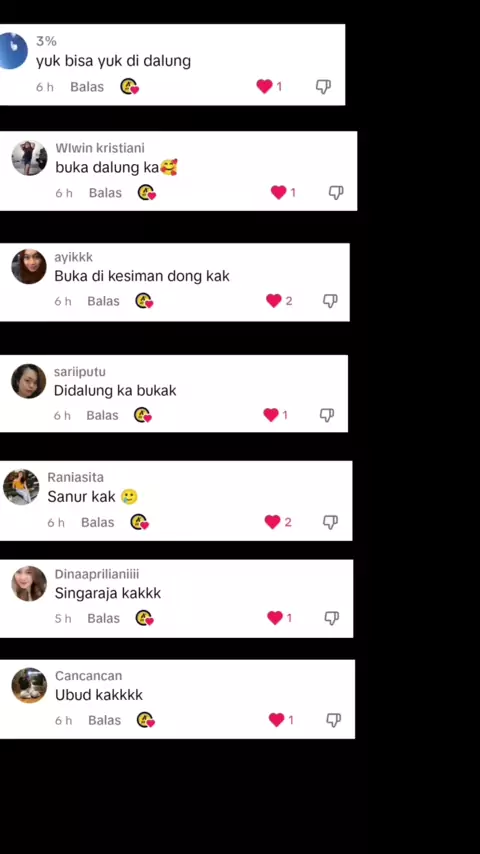Like Raniasita's 'Sanur kak' comment
This screenshot has height=854, width=480.
(272, 522)
